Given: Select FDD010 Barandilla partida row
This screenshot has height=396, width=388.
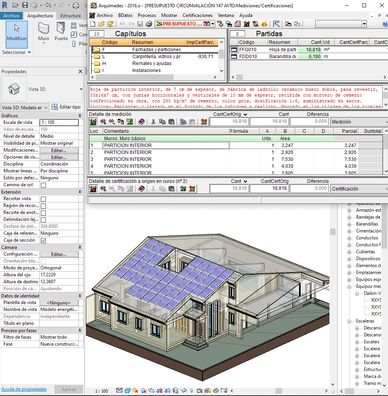Looking at the screenshot, I should [309, 57].
